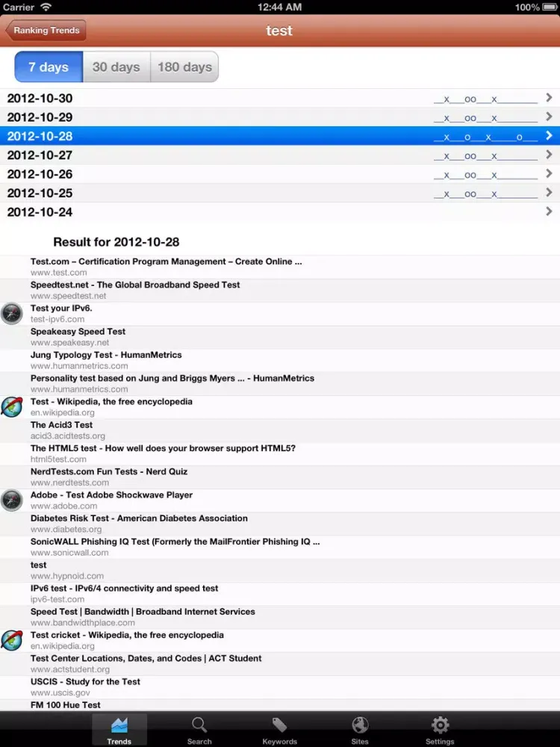Open the 'test' result above www.hypnoid.com
This screenshot has width=560, height=747.
[280, 570]
